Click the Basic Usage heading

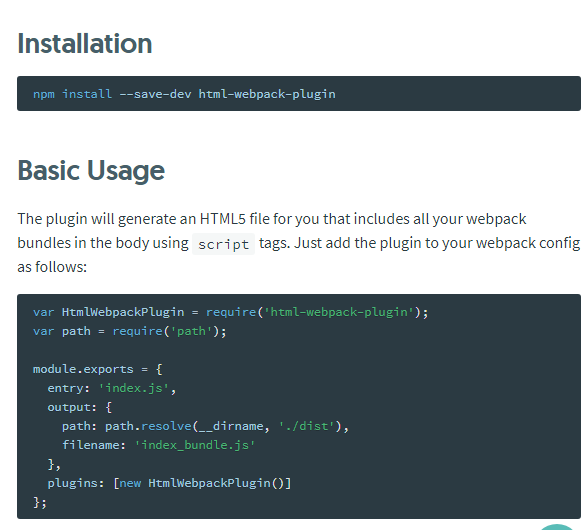tap(91, 171)
